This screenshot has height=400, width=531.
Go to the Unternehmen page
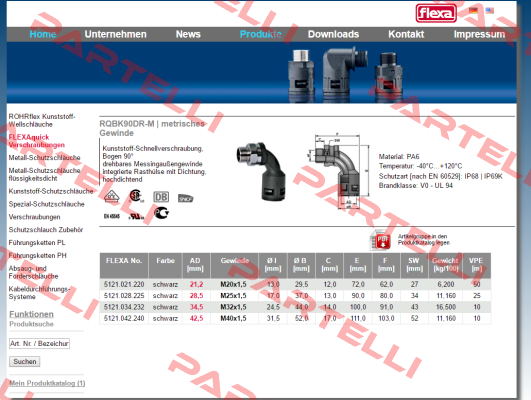click(x=115, y=34)
